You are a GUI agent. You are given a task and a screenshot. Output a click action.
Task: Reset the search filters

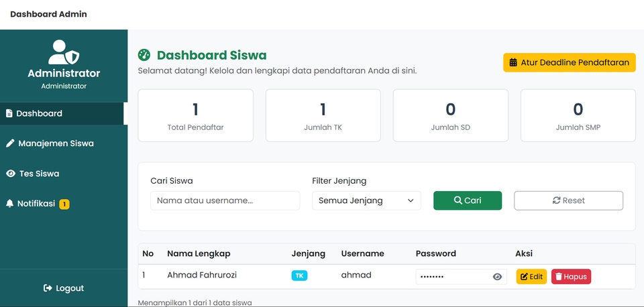coord(568,200)
